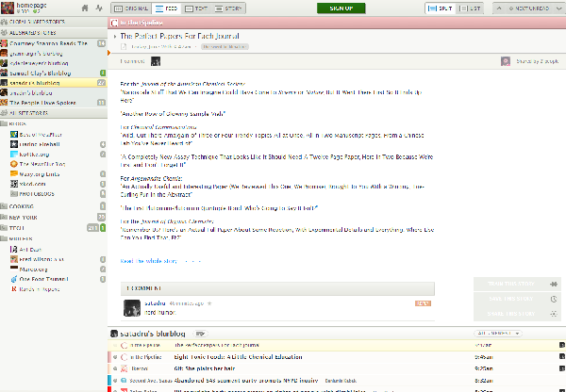This screenshot has height=392, width=566.
Task: Select the Split layout option
Action: 441,8
